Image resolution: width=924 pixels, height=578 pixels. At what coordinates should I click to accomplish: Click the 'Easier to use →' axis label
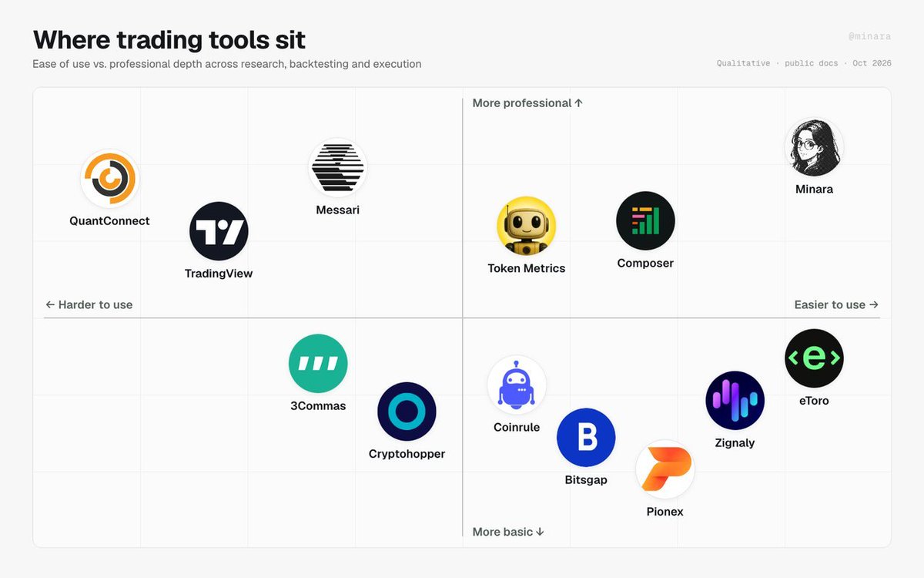point(836,305)
